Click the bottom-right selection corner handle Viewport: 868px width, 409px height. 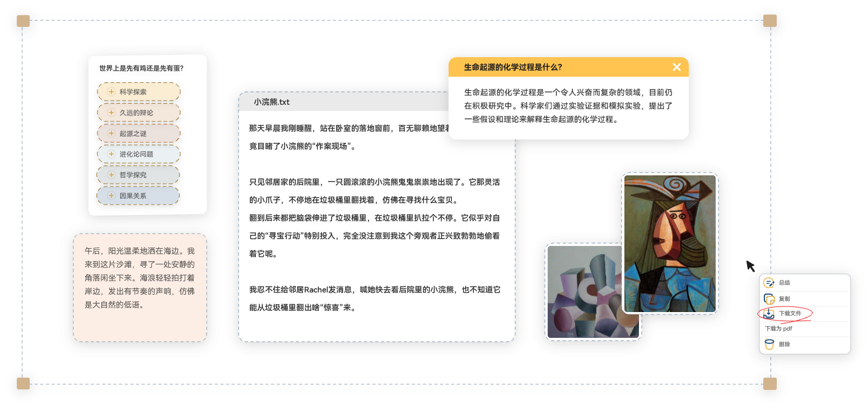click(770, 383)
